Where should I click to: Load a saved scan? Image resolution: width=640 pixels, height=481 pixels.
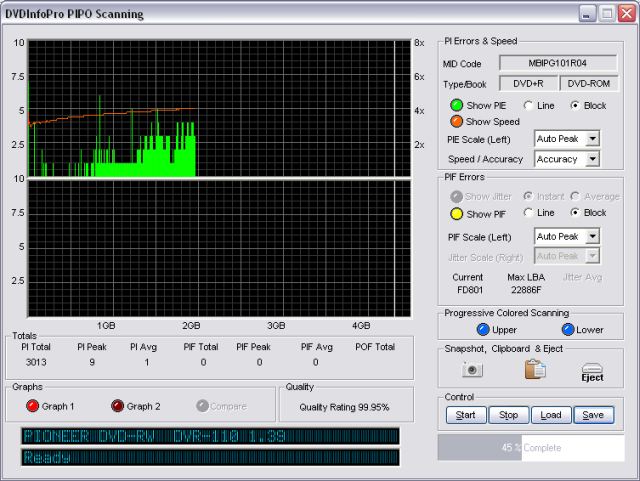551,415
